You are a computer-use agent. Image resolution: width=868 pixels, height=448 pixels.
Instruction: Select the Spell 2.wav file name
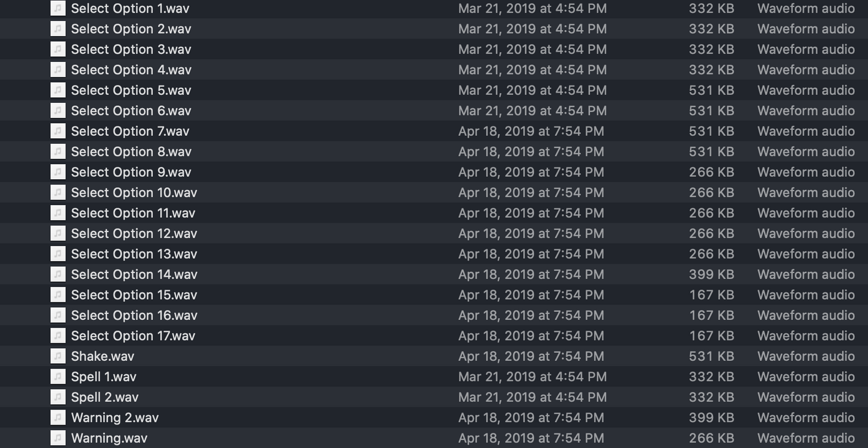pyautogui.click(x=105, y=397)
